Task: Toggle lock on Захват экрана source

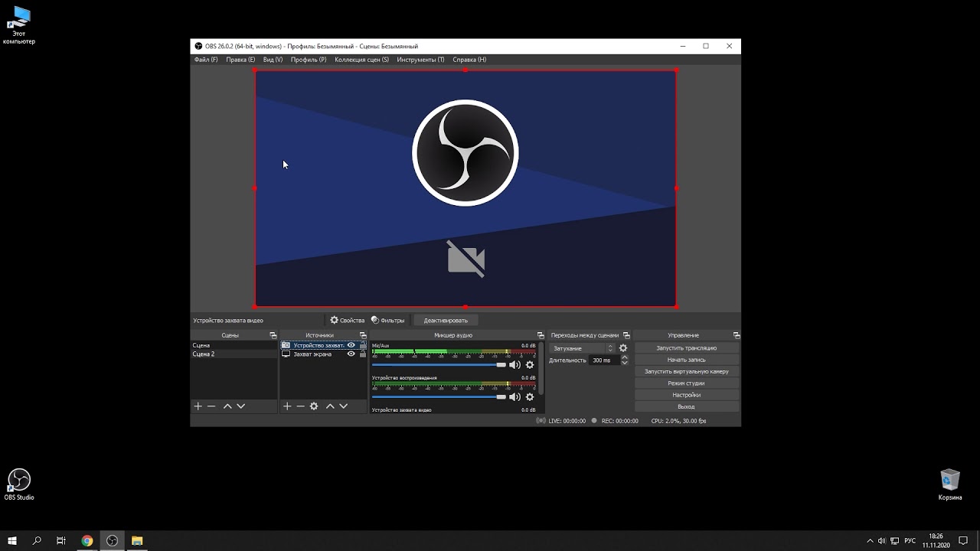Action: [x=363, y=354]
